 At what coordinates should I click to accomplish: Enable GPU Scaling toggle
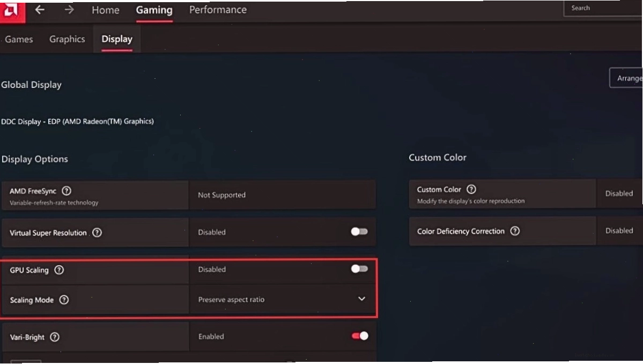pos(359,269)
